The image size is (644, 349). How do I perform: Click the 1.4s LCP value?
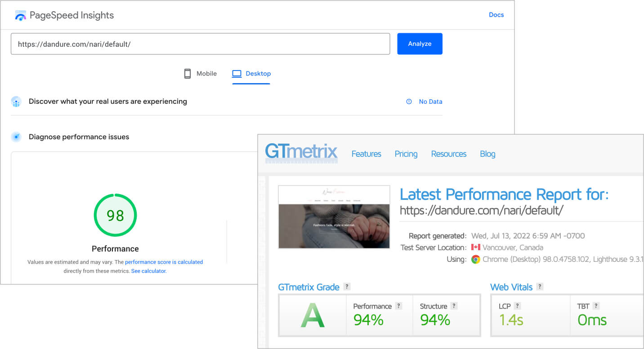tap(511, 320)
